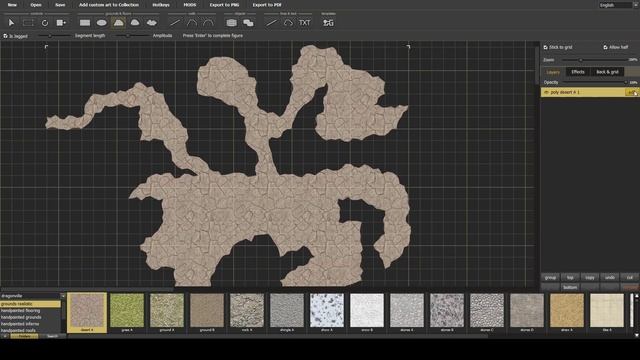This screenshot has width=640, height=360.
Task: Open the single object placement tool
Action: [231, 23]
